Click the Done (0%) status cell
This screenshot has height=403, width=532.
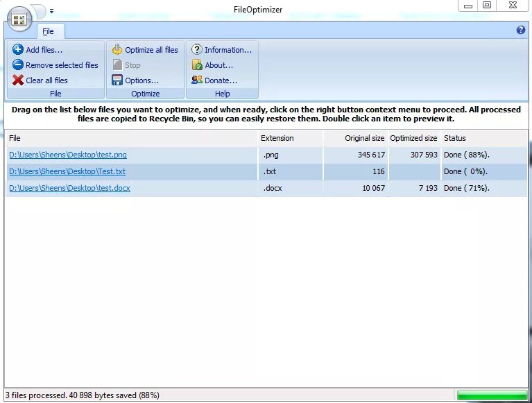pyautogui.click(x=484, y=171)
